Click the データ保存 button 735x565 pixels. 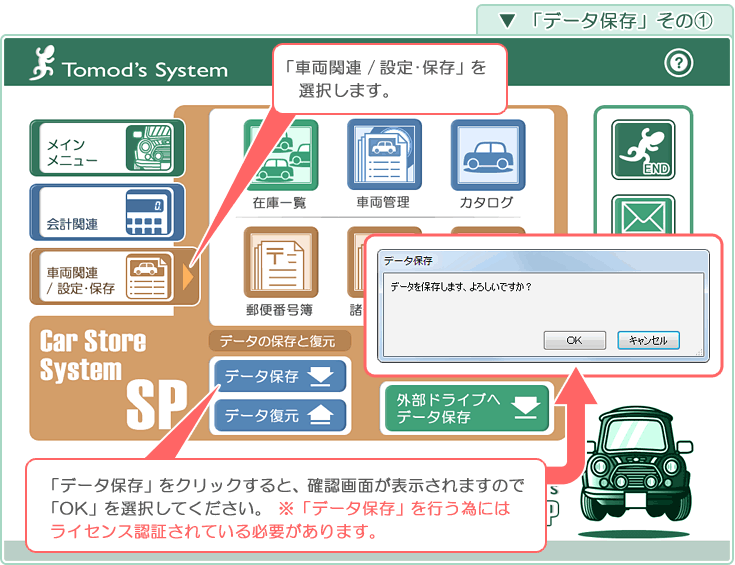point(280,376)
